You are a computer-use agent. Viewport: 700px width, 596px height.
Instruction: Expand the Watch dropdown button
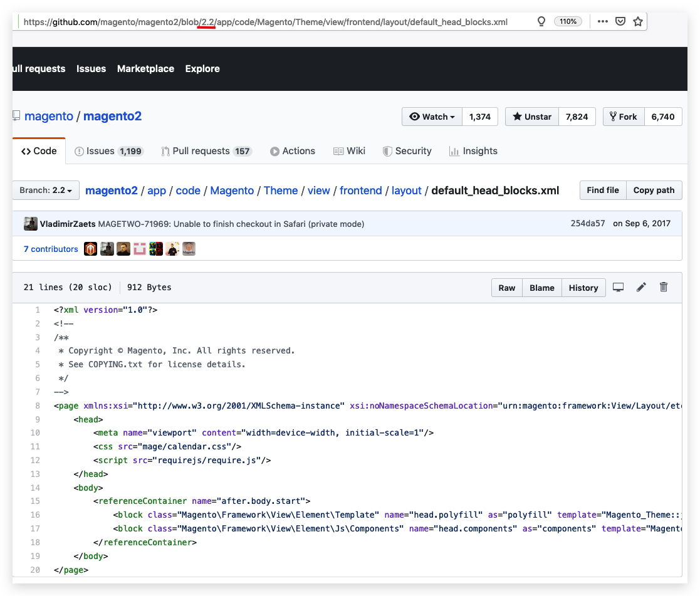[432, 117]
